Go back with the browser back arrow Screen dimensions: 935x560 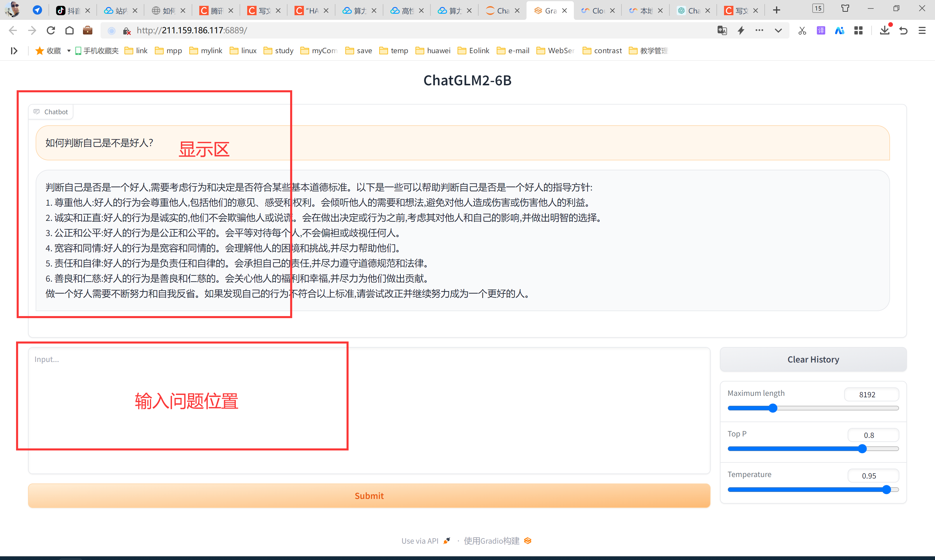tap(13, 31)
